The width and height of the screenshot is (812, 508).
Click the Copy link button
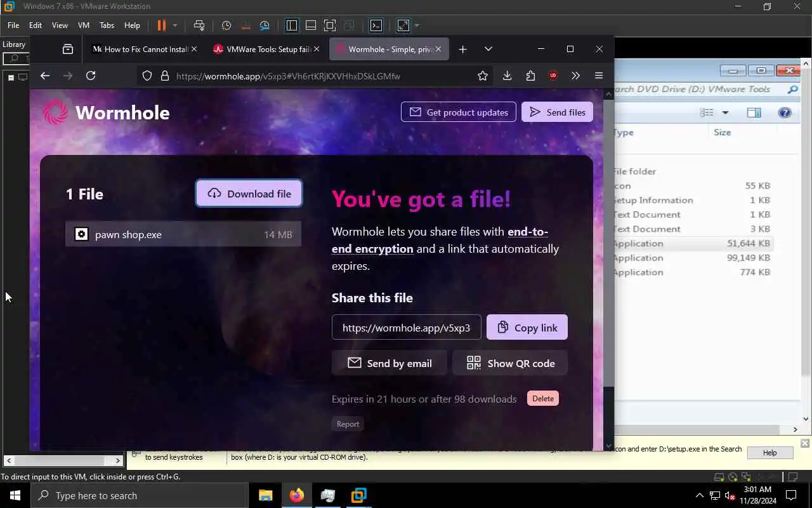527,328
